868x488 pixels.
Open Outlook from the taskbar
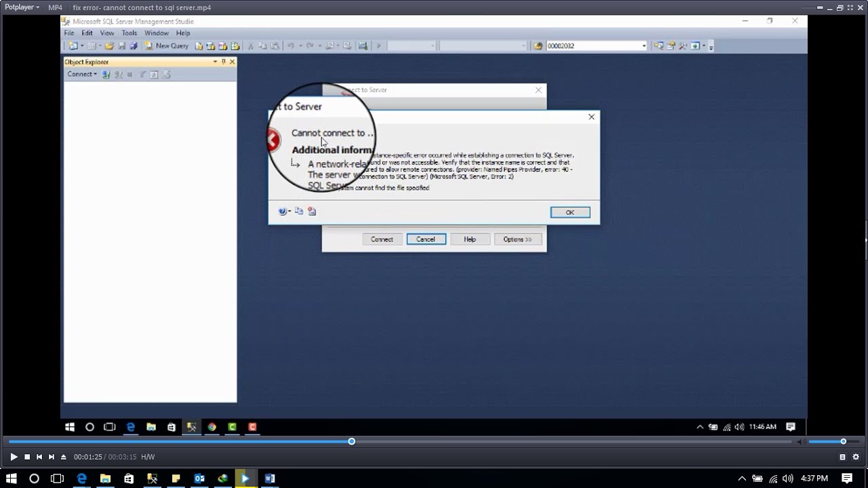click(199, 479)
